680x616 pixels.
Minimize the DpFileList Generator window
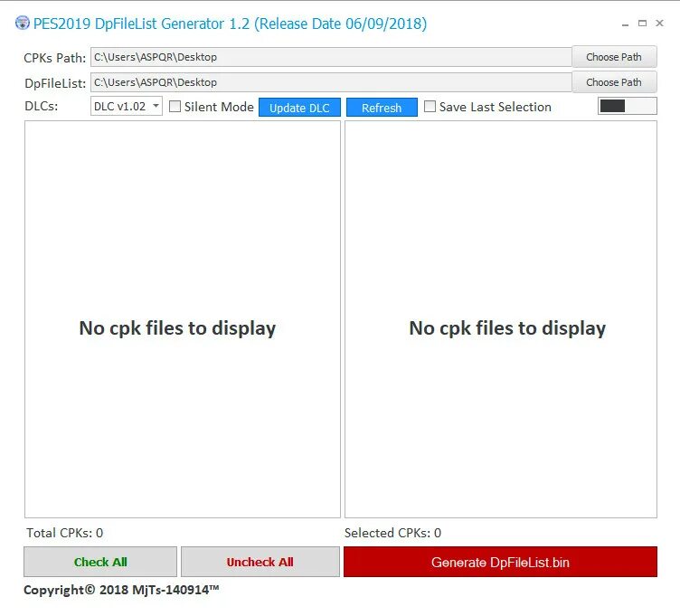(625, 24)
